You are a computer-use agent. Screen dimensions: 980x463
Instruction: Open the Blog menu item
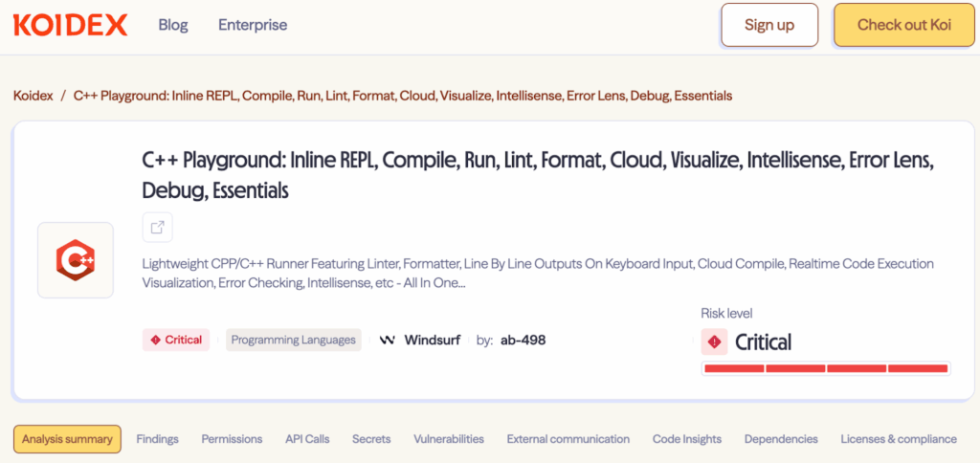click(172, 25)
